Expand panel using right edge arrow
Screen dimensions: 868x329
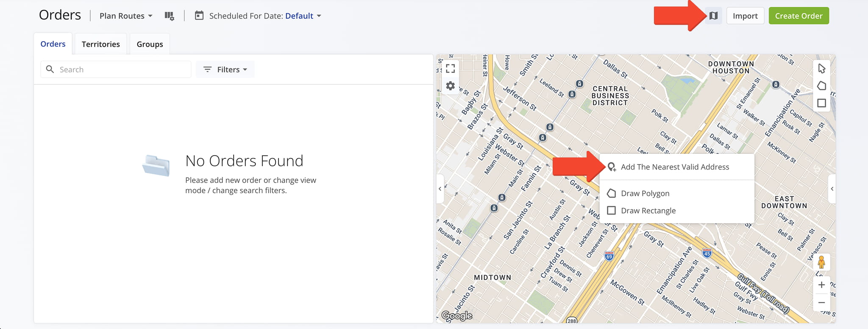point(832,189)
